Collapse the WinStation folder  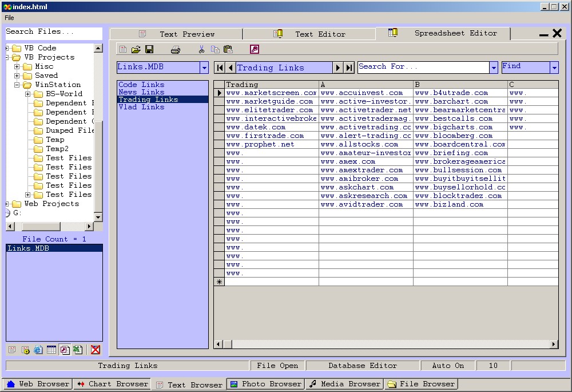pyautogui.click(x=17, y=85)
